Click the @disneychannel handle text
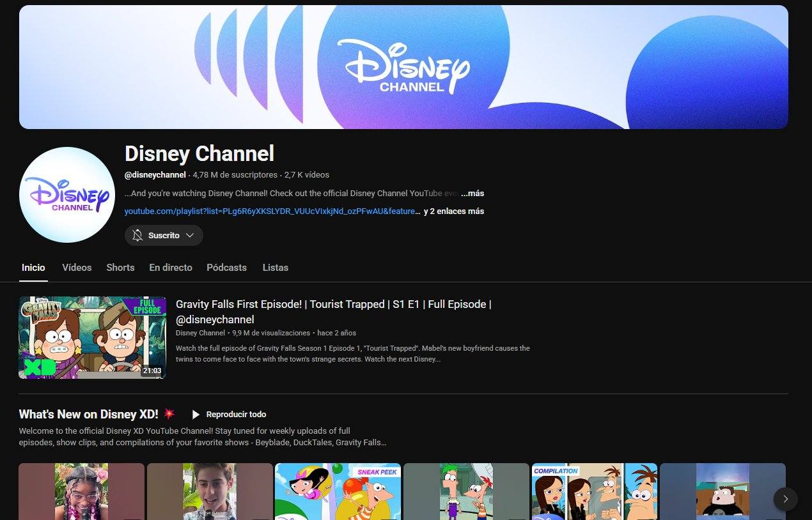The width and height of the screenshot is (812, 520). [155, 174]
